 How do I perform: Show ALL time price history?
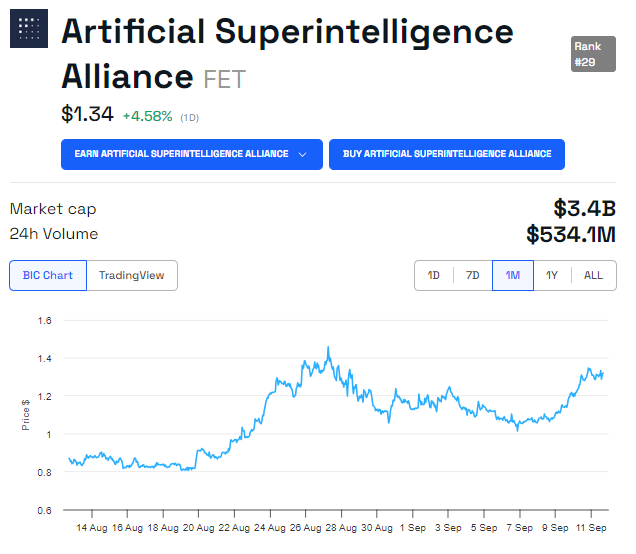click(594, 275)
